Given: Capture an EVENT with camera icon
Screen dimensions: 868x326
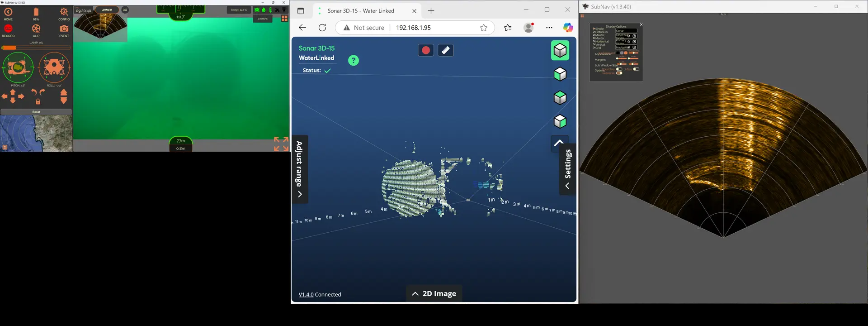Looking at the screenshot, I should (x=64, y=29).
